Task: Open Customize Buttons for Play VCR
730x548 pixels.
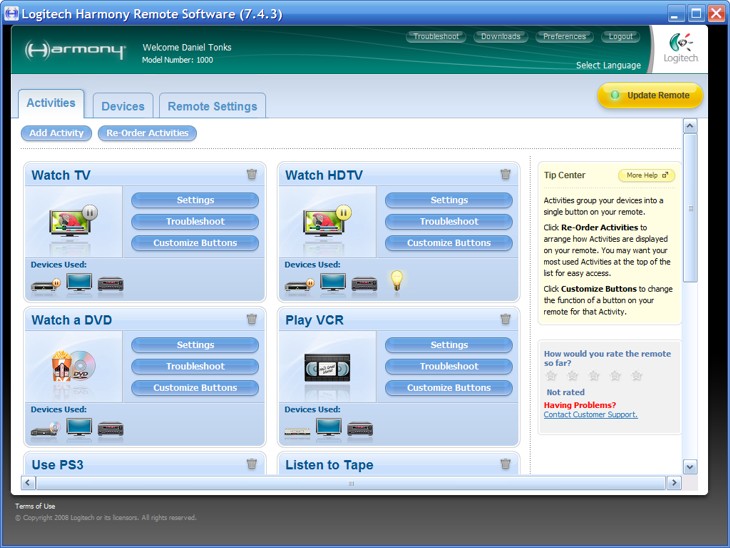Action: click(449, 388)
